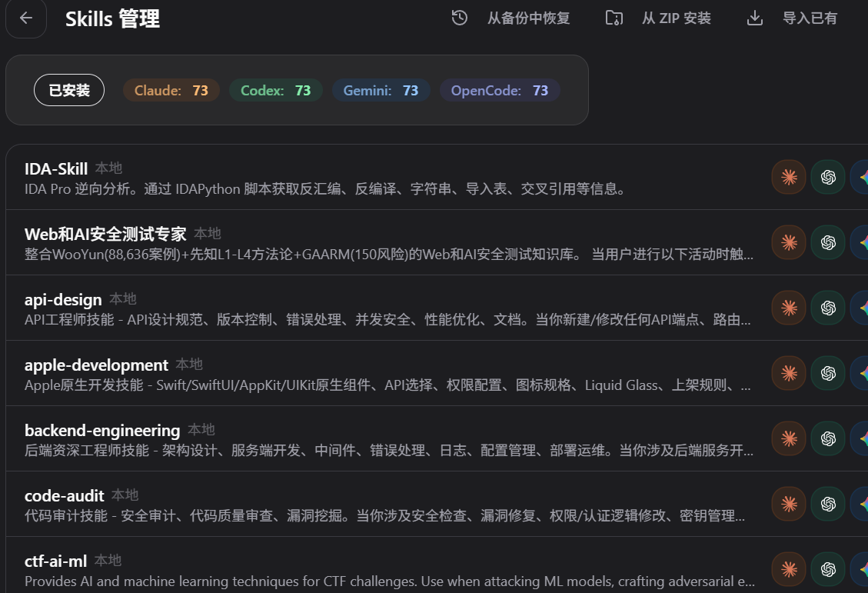Screen dimensions: 868x593
Task: Click 本地 tag next to IDA-Skill
Action: [108, 168]
